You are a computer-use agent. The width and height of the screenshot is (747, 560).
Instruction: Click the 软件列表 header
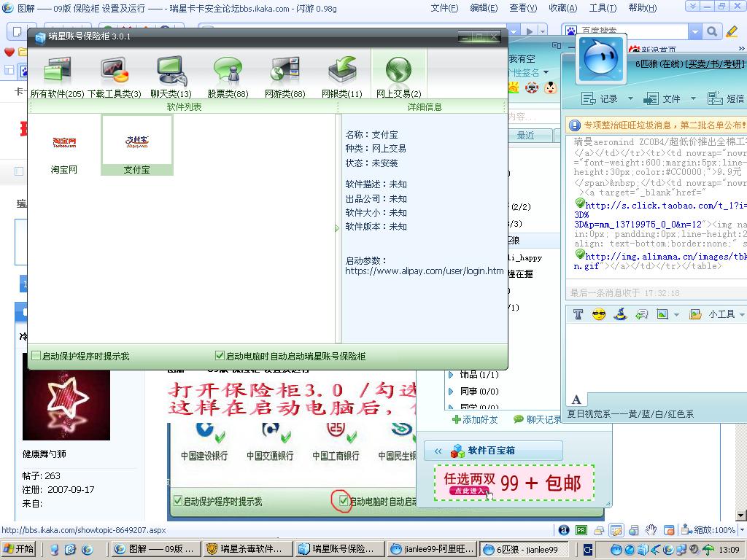click(184, 106)
